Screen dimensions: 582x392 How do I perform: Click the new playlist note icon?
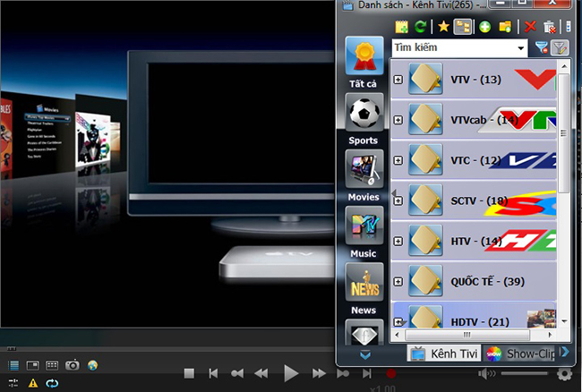402,27
